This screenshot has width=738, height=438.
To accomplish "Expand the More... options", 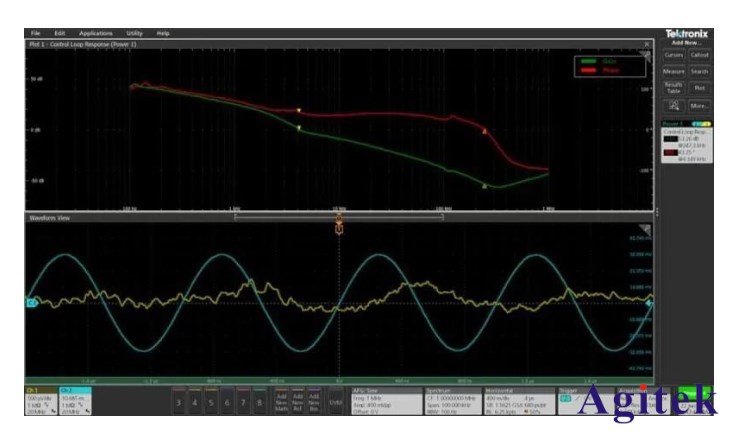I will coord(699,105).
